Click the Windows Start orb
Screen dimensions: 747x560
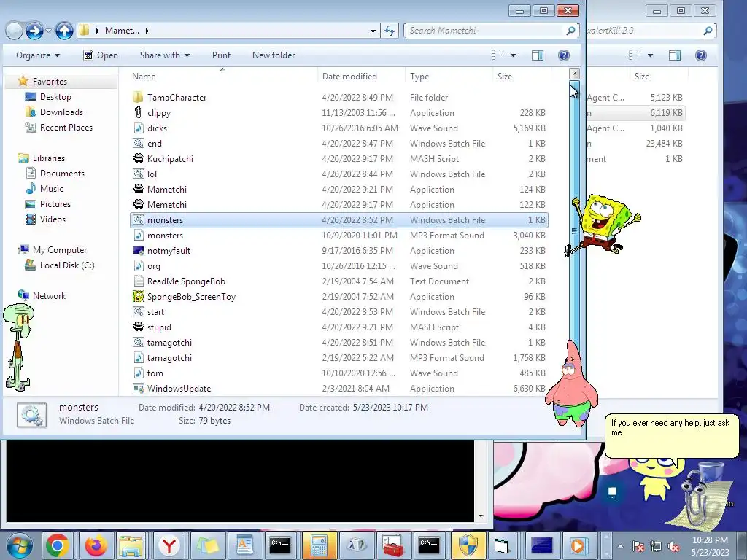coord(20,545)
